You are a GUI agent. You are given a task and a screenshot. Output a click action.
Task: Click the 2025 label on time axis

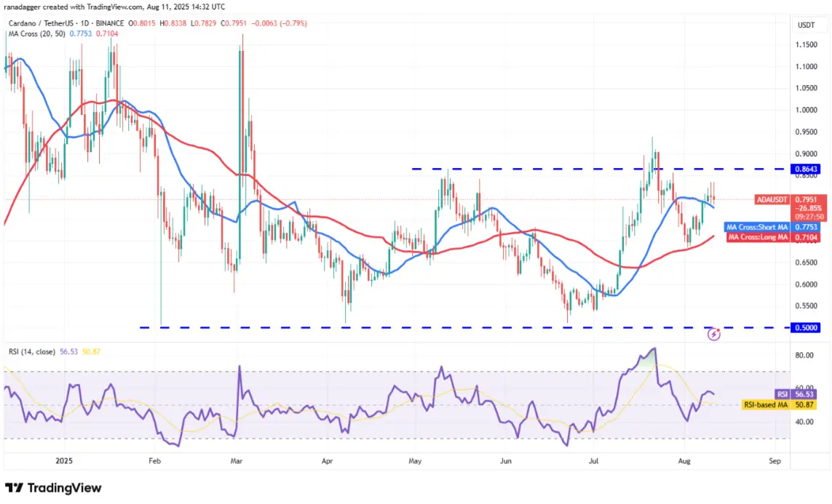63,460
